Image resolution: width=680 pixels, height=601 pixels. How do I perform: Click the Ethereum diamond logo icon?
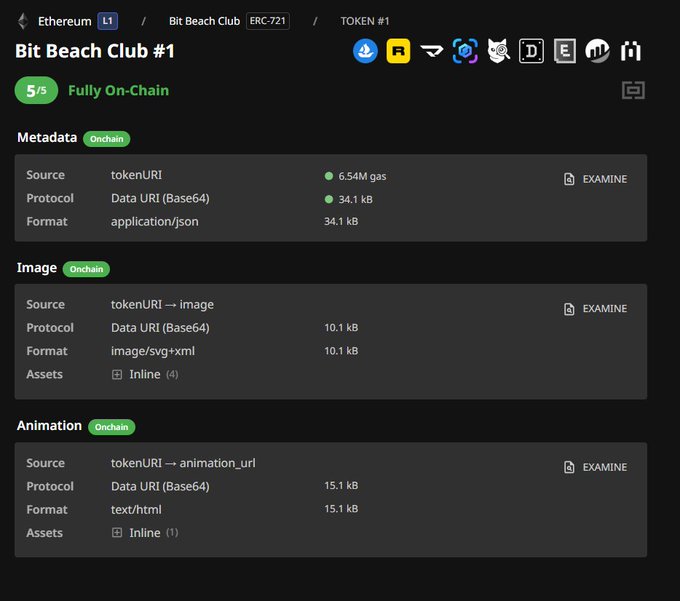pos(23,21)
